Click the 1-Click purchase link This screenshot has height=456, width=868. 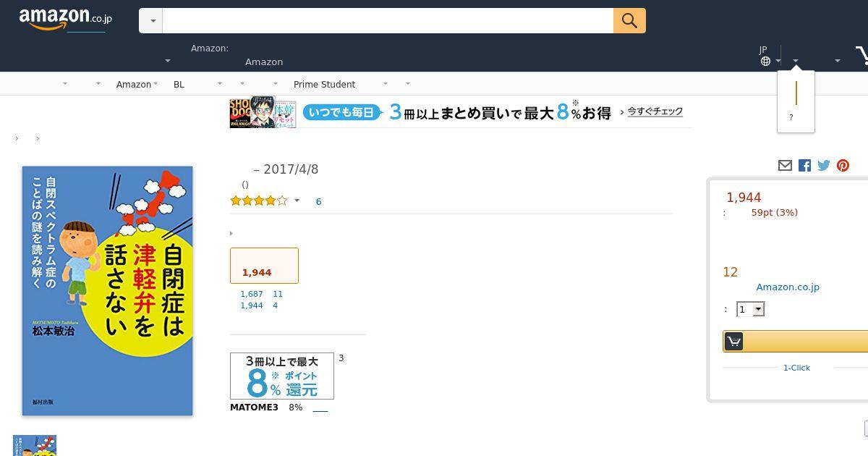click(x=796, y=368)
